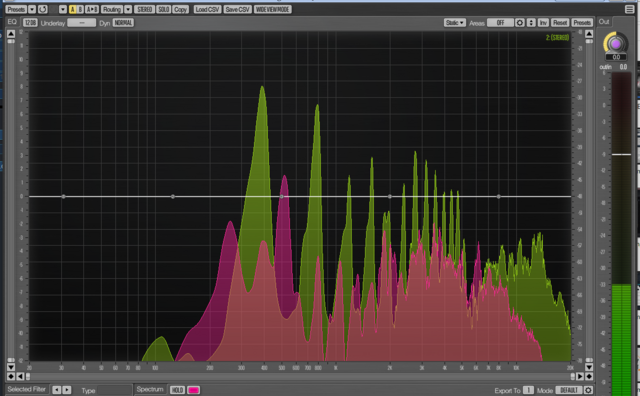Switch to the Out tab
Screen dimensions: 640x396
(604, 22)
